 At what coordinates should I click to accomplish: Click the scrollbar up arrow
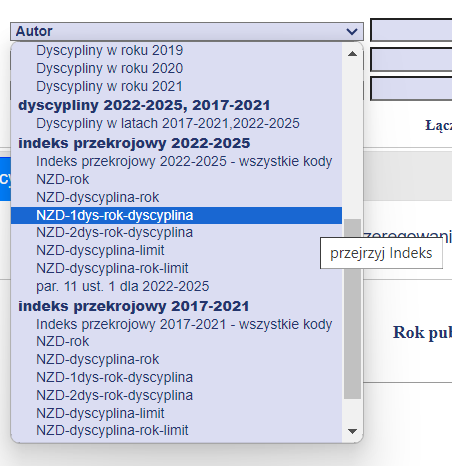point(352,54)
